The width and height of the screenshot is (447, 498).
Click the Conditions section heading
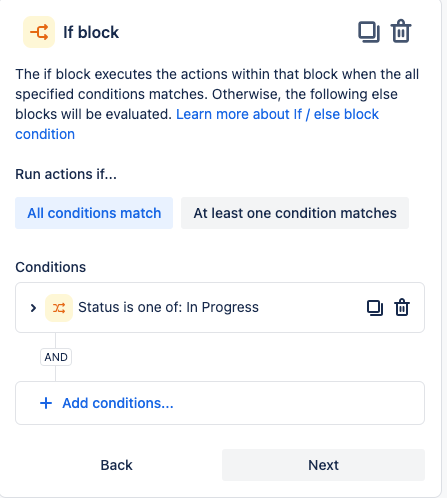[x=51, y=267]
